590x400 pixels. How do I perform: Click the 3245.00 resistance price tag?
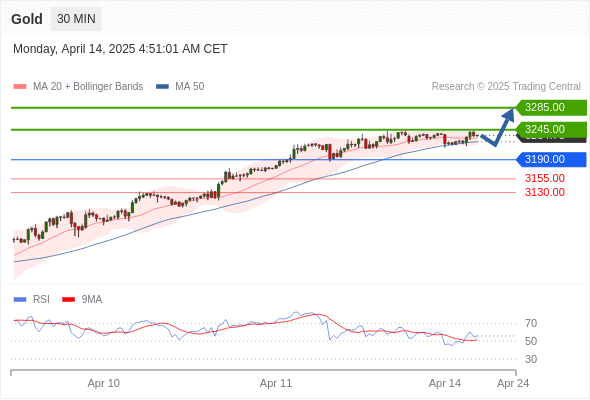pos(551,129)
